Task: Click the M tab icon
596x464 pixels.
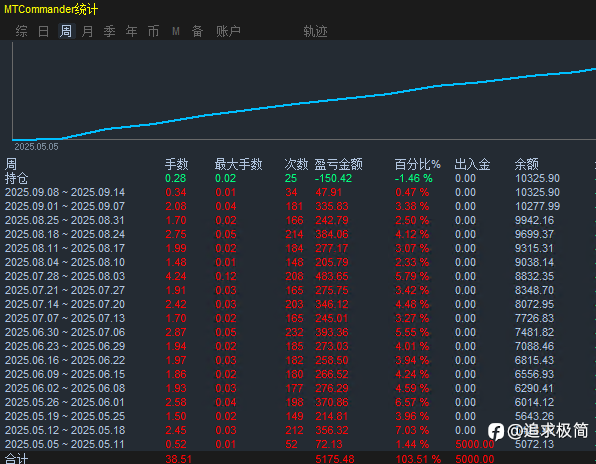Action: coord(176,31)
